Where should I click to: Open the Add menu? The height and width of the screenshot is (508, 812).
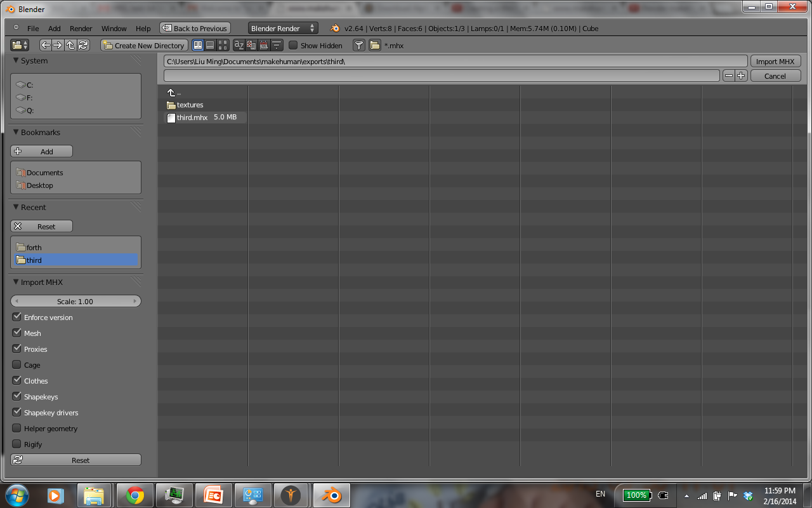point(55,29)
